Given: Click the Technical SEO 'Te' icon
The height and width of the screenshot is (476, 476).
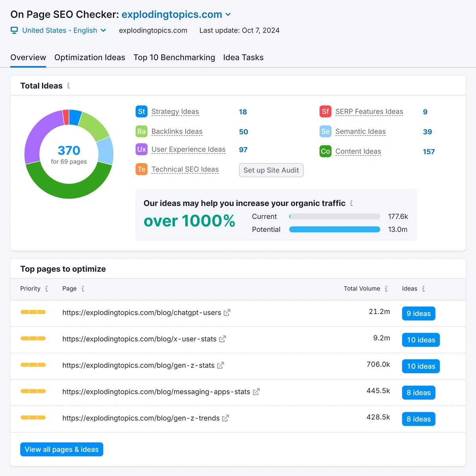Looking at the screenshot, I should [x=142, y=169].
